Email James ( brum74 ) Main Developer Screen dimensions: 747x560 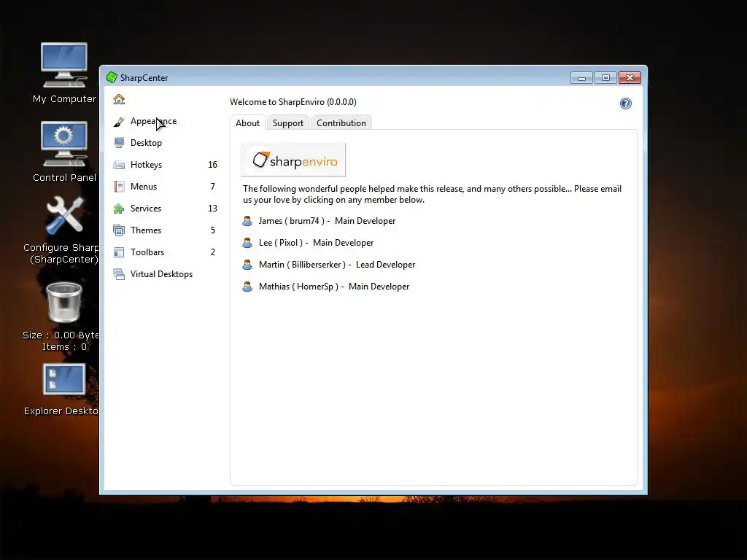tap(327, 221)
